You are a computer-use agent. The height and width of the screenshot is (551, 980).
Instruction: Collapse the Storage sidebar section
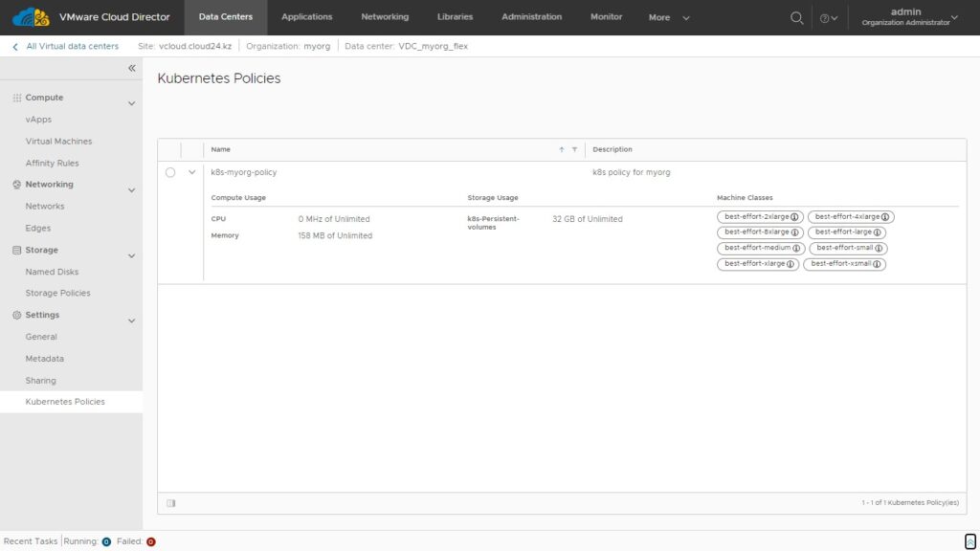click(132, 256)
